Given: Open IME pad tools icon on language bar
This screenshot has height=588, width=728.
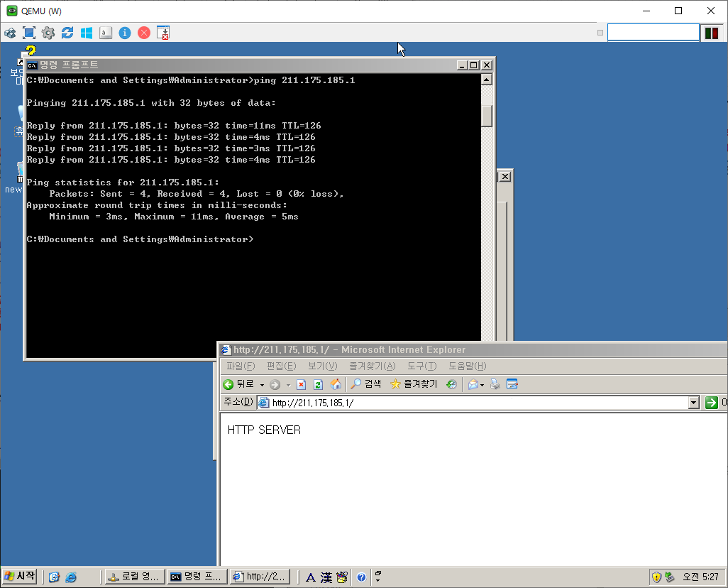Looking at the screenshot, I should pyautogui.click(x=342, y=577).
